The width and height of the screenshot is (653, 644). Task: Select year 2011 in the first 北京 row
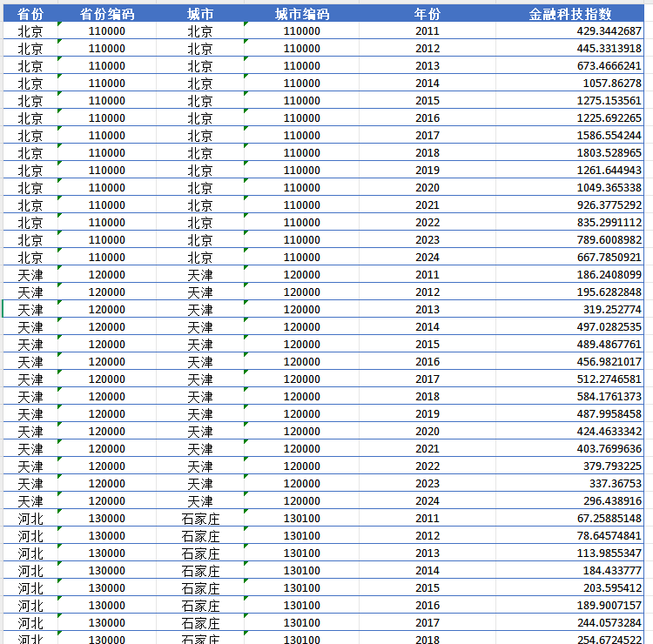click(427, 30)
